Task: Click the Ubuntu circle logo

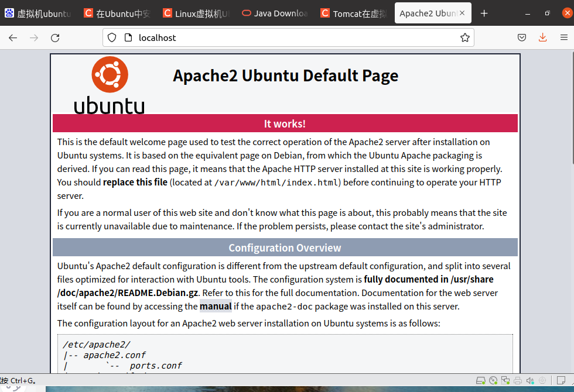Action: (x=110, y=74)
